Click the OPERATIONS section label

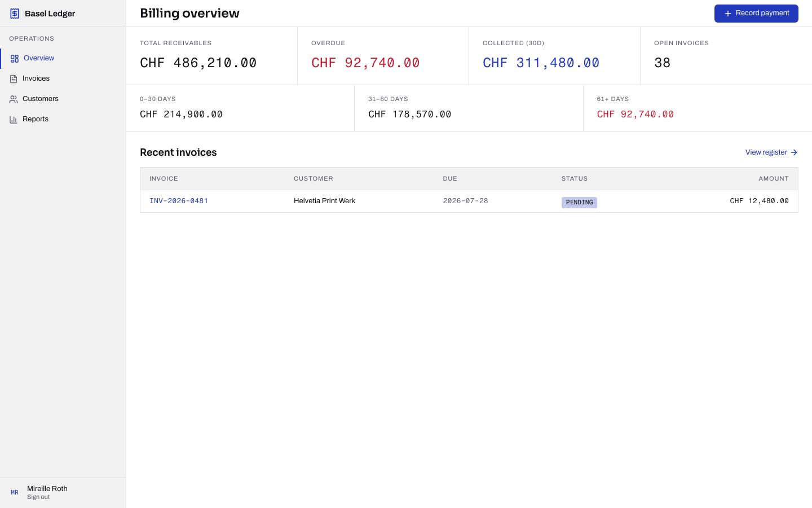[32, 38]
